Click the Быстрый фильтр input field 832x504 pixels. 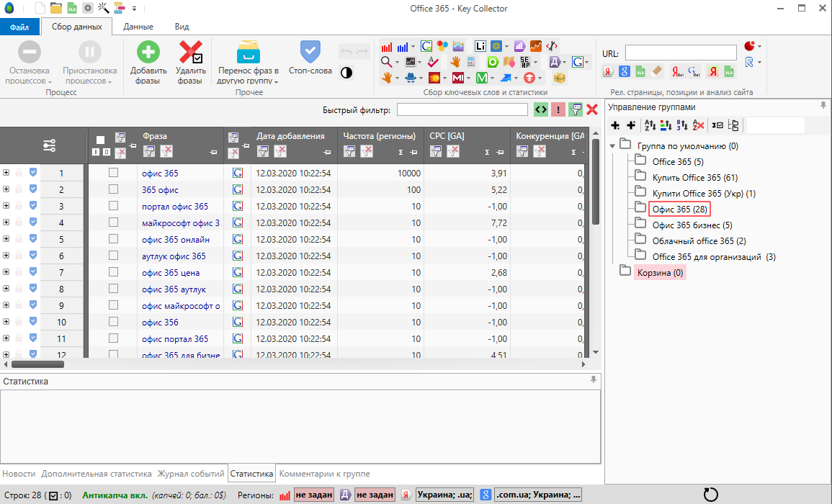(x=462, y=110)
